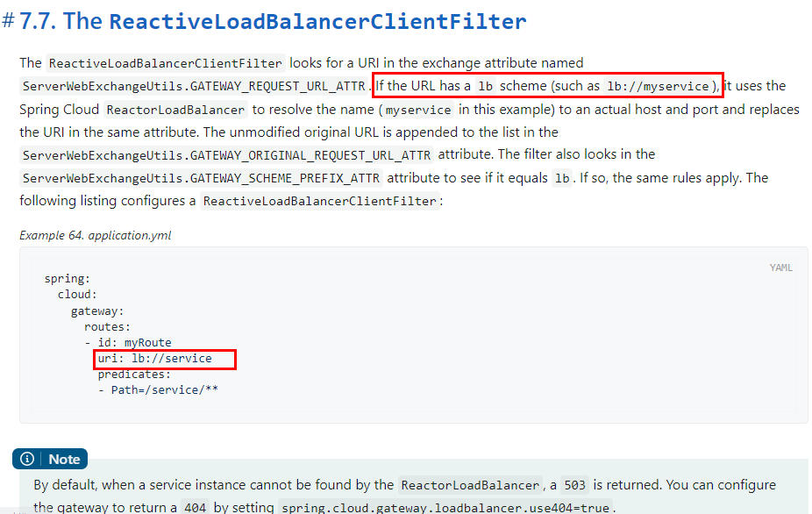Select the 'cloud:' line in the YAML

point(77,295)
